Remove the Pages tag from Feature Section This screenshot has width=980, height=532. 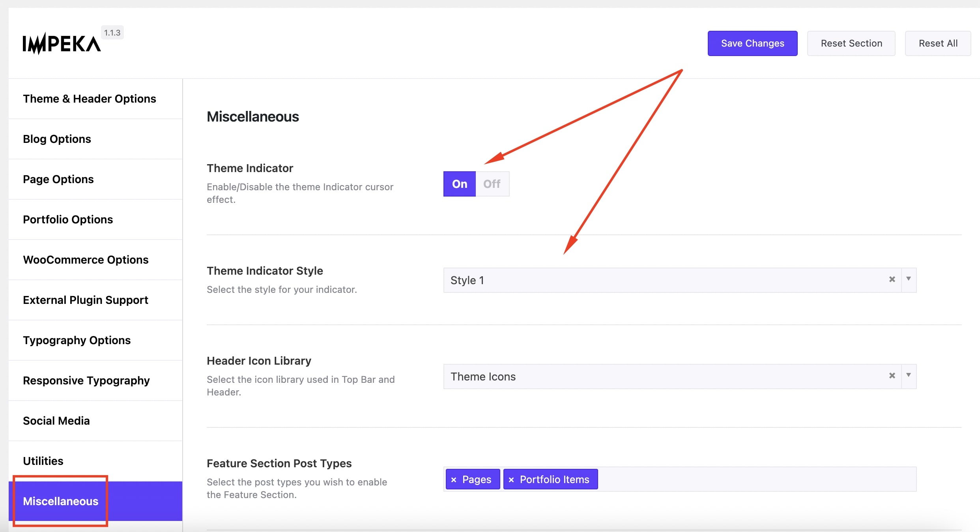(x=454, y=479)
